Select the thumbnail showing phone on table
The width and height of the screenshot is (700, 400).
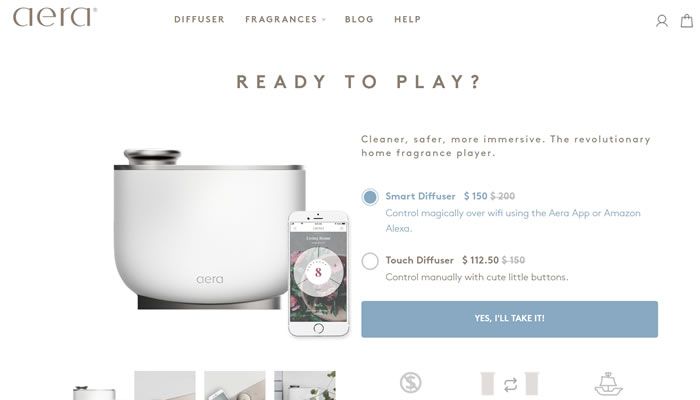[234, 385]
